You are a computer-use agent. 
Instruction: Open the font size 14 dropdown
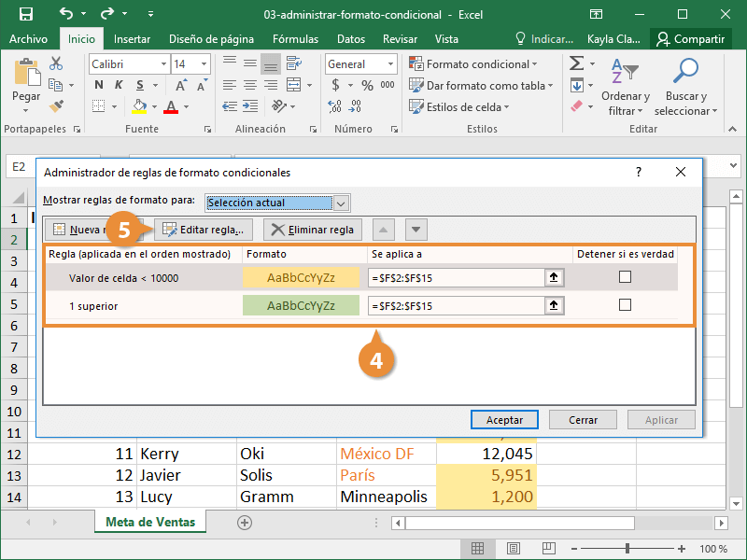coord(204,63)
